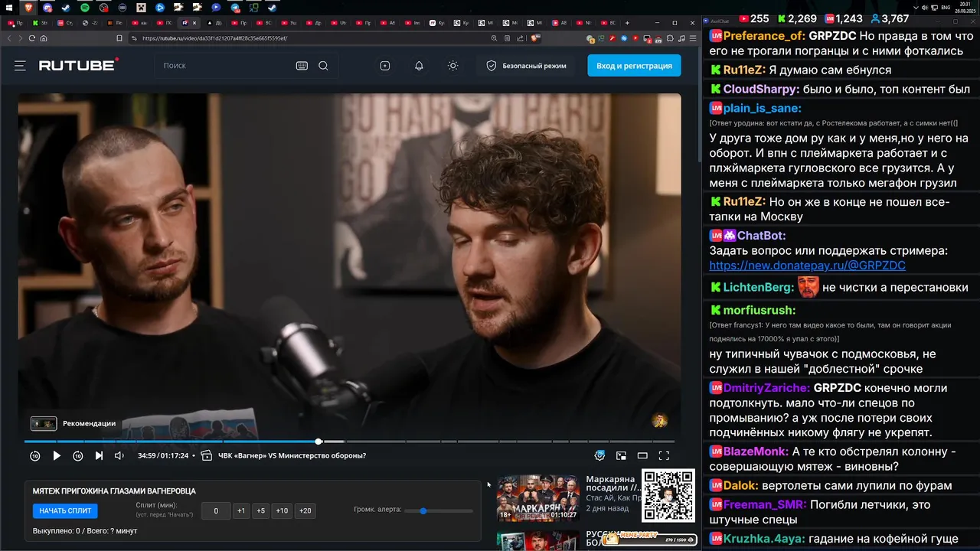Add +10 minutes to split
The height and width of the screenshot is (551, 980).
[x=282, y=510]
